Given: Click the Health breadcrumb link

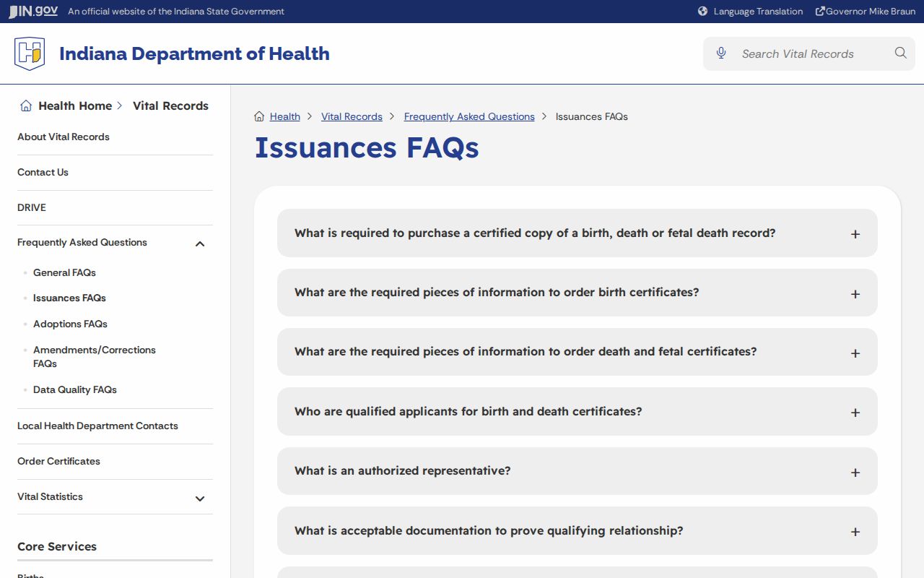Looking at the screenshot, I should click(x=285, y=116).
